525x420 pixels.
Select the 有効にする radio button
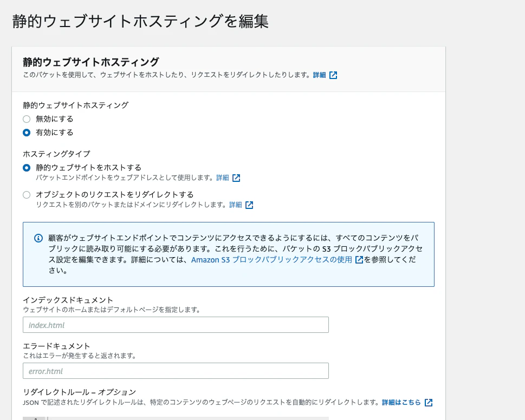point(27,133)
